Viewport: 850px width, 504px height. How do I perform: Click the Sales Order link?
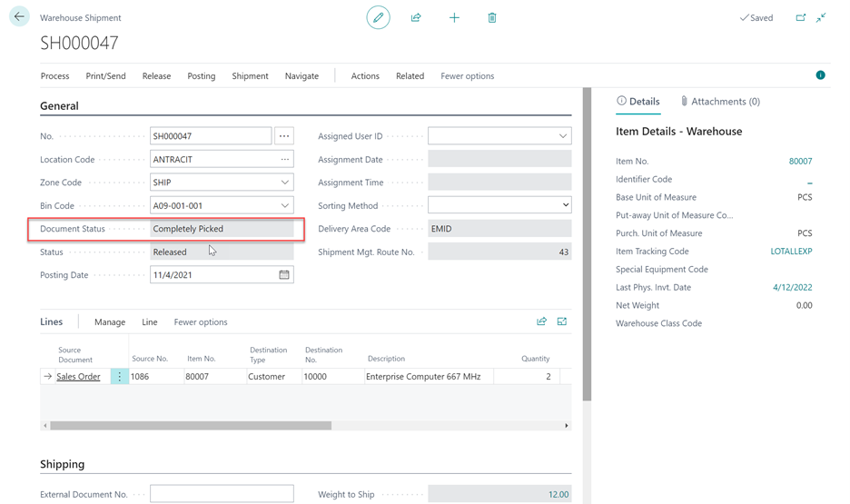(78, 376)
